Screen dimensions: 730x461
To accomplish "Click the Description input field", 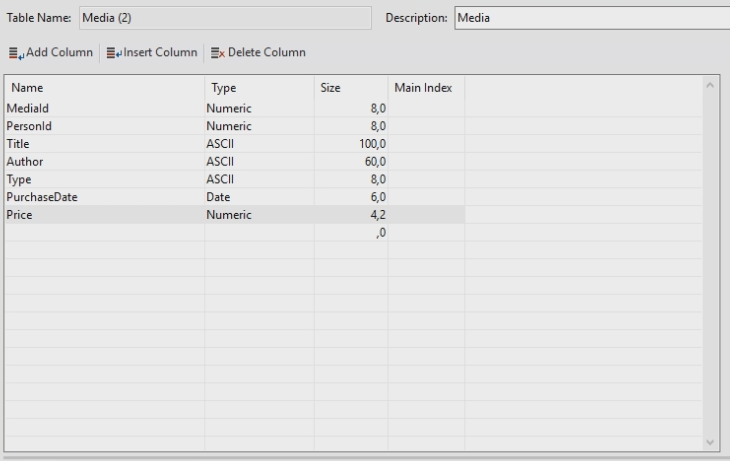I will click(590, 18).
